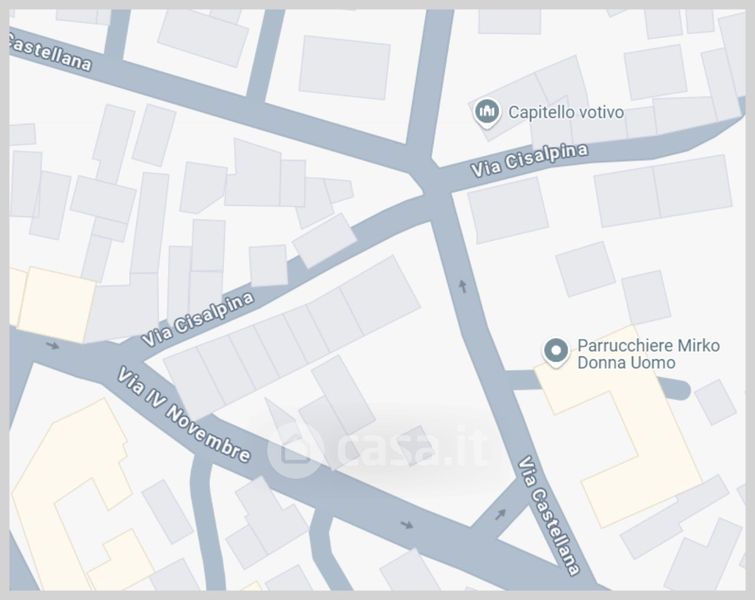Open the Parrucchiere Mirko Donna Uomo label
This screenshot has height=600, width=755.
pos(648,354)
